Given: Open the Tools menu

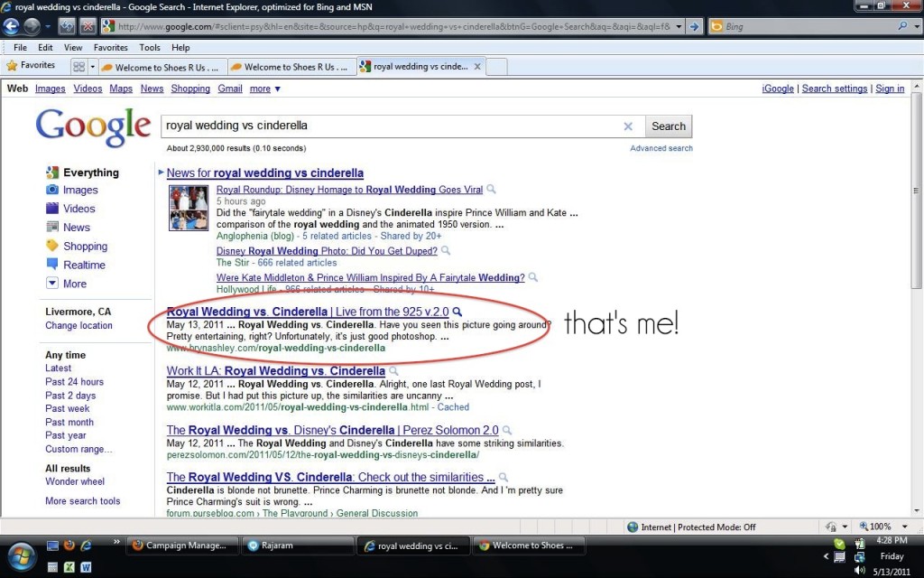Looking at the screenshot, I should pos(150,47).
